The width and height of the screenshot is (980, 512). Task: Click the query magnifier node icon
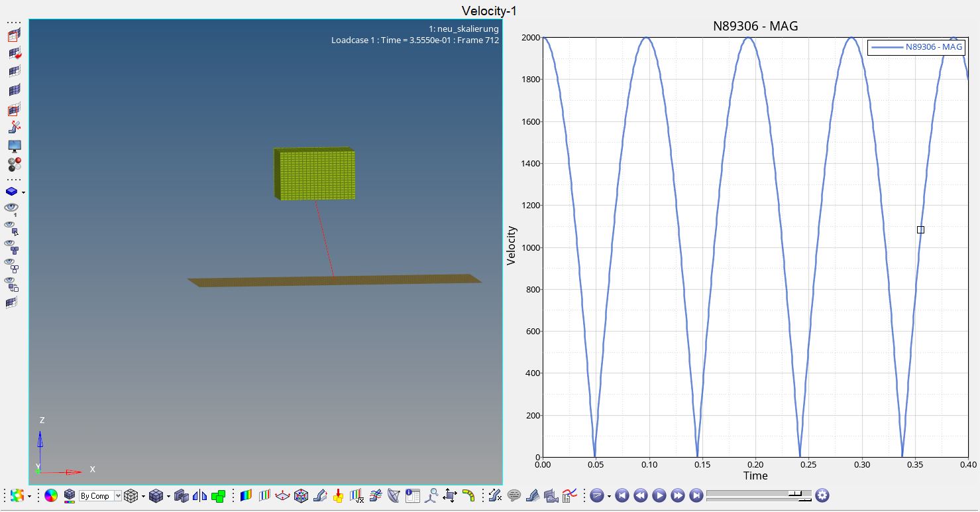coord(431,495)
